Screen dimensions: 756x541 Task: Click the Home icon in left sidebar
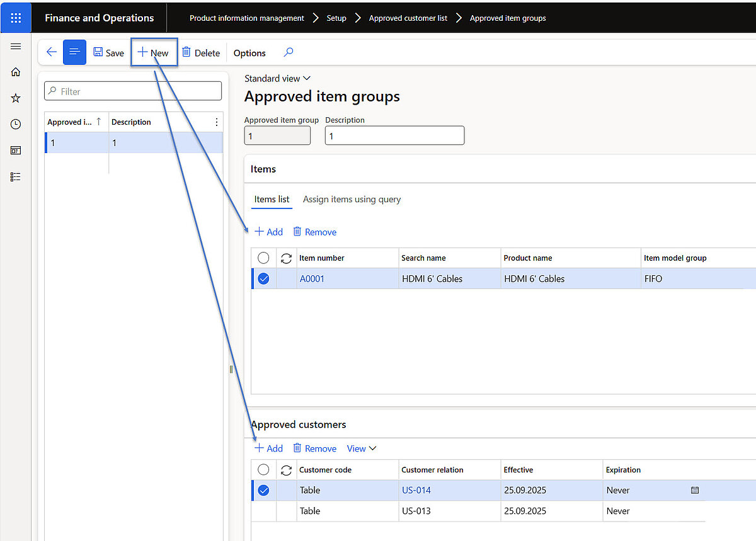pos(16,72)
